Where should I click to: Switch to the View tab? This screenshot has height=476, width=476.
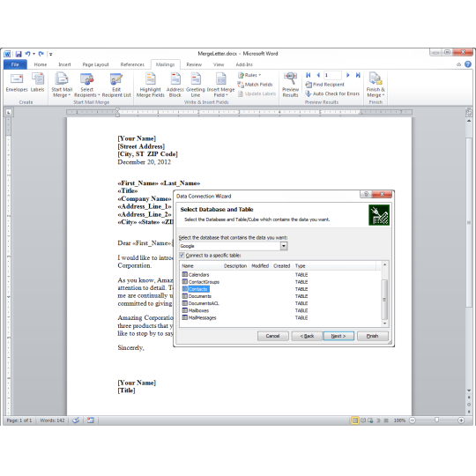219,64
